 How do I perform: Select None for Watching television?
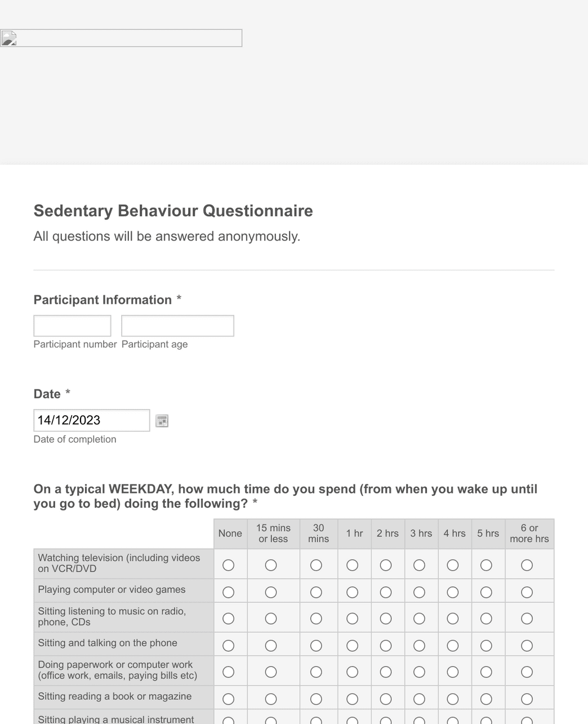(229, 564)
